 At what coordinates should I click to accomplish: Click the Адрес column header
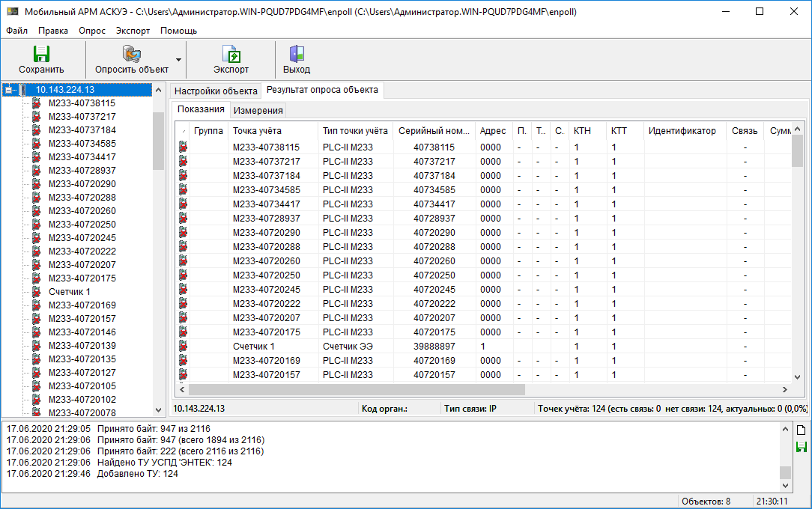pos(493,131)
